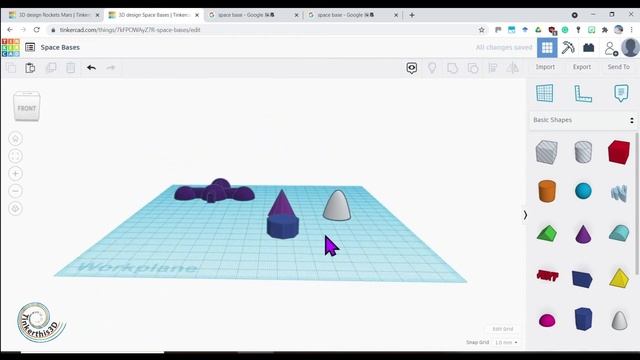Viewport: 640px width, 360px height.
Task: Toggle orthographic/perspective view button
Action: coord(16,209)
